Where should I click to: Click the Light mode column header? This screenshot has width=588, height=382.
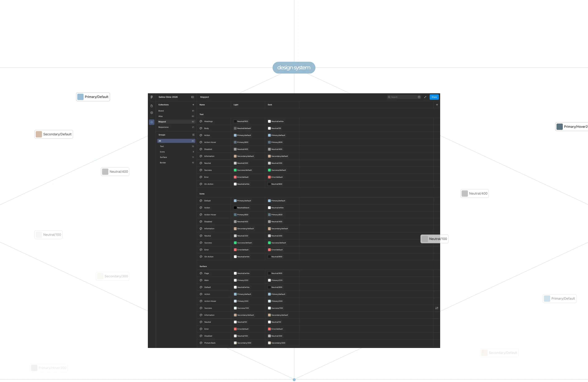pyautogui.click(x=236, y=105)
